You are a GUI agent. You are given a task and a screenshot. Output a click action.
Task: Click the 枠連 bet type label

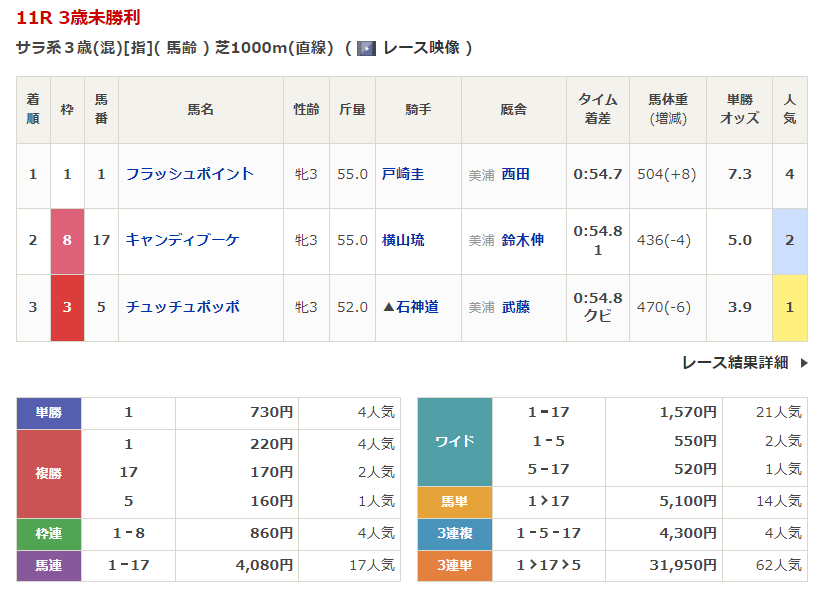[49, 534]
